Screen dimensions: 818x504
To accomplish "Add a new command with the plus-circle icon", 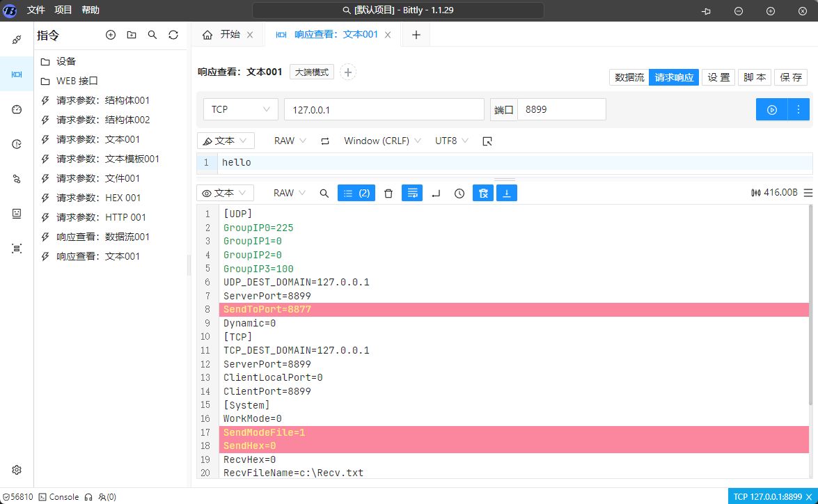I will (110, 35).
